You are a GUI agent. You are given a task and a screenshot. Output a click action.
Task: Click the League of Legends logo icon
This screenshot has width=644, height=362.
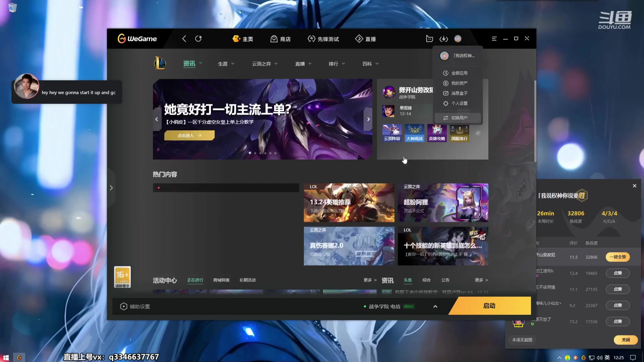160,63
